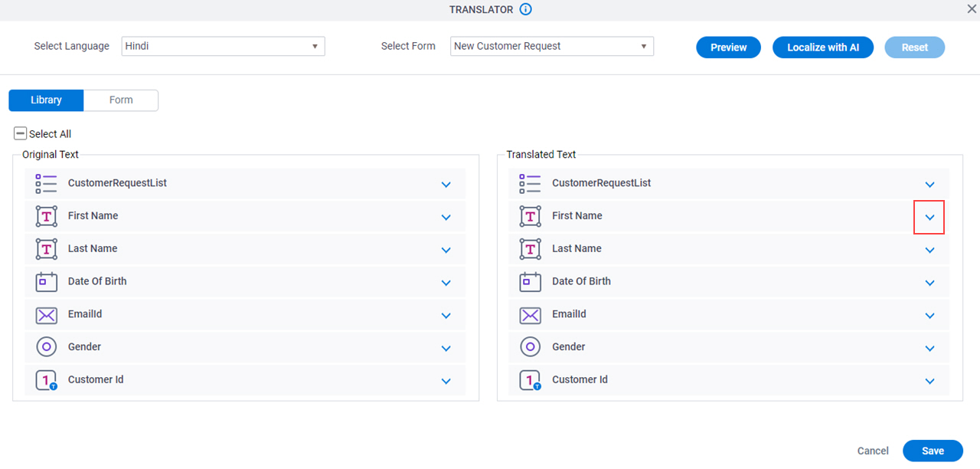This screenshot has height=469, width=980.
Task: Expand Last Name row in Original Text
Action: pyautogui.click(x=446, y=251)
